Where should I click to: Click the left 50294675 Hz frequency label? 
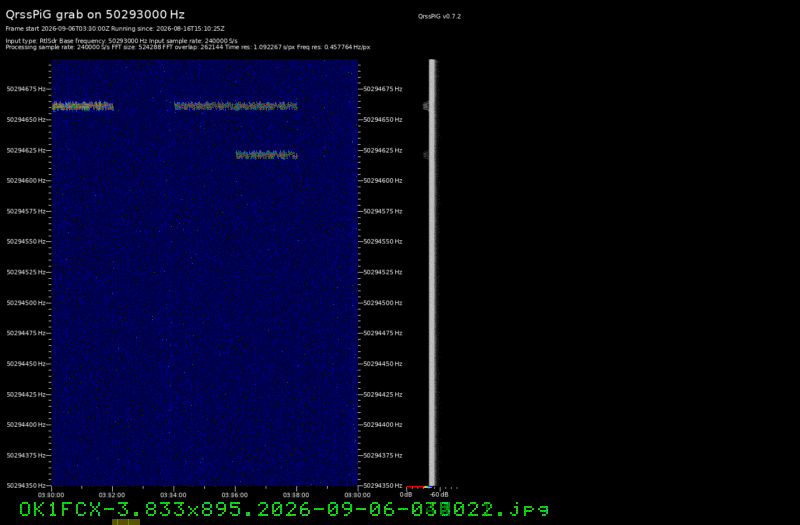26,89
